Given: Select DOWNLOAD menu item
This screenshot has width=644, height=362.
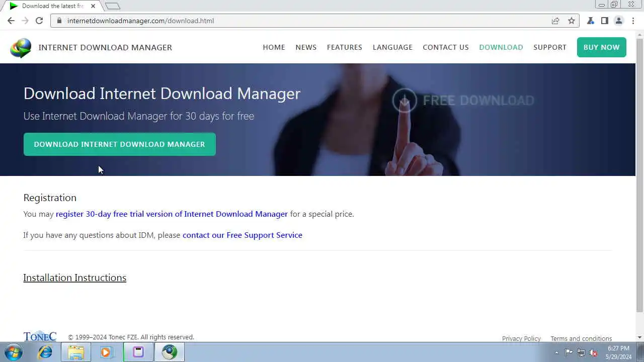Looking at the screenshot, I should point(501,47).
